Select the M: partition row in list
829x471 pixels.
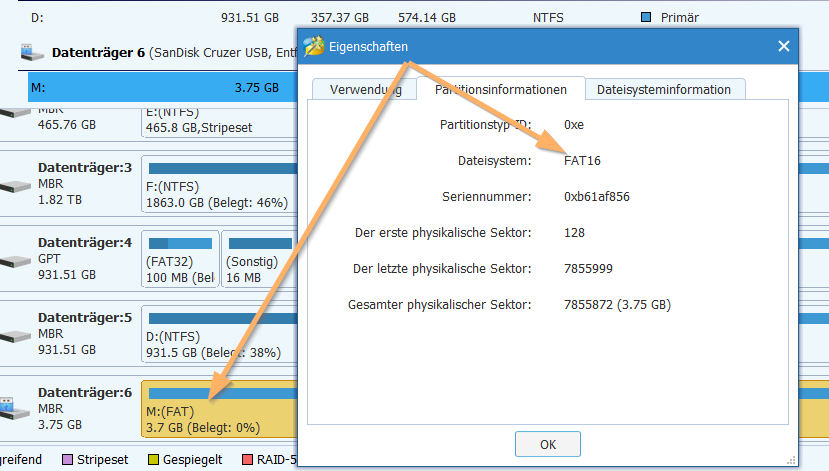pyautogui.click(x=163, y=87)
